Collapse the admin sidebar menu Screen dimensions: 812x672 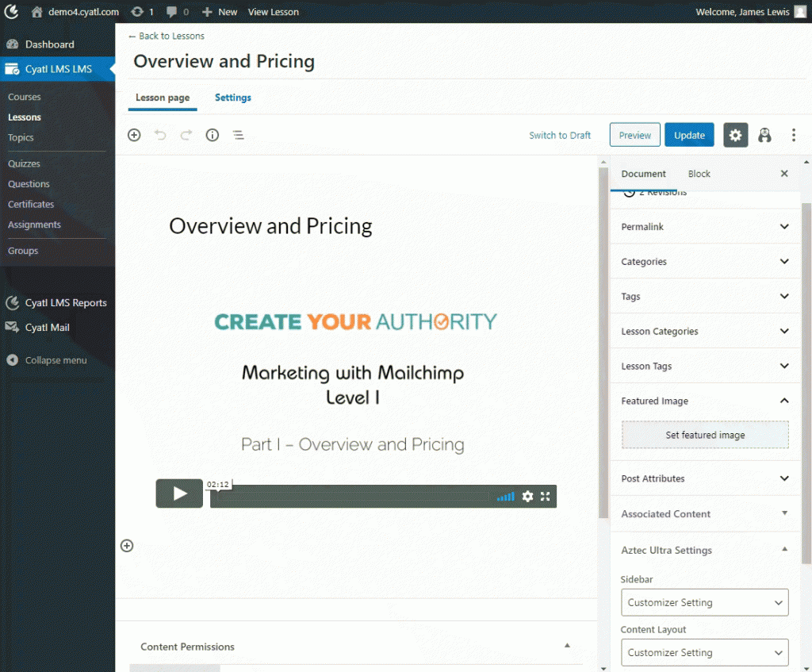pyautogui.click(x=48, y=360)
